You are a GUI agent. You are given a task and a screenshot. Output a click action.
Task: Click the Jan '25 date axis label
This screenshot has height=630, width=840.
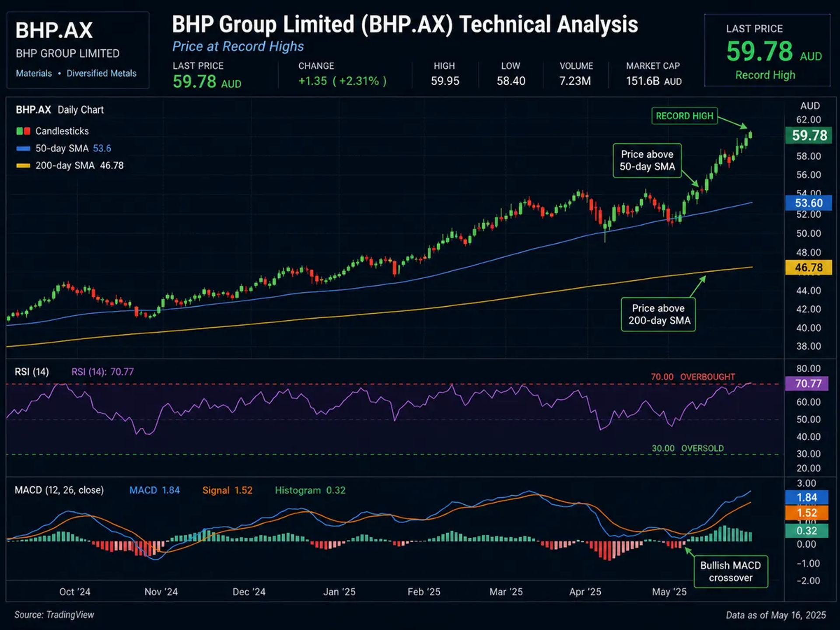coord(339,592)
